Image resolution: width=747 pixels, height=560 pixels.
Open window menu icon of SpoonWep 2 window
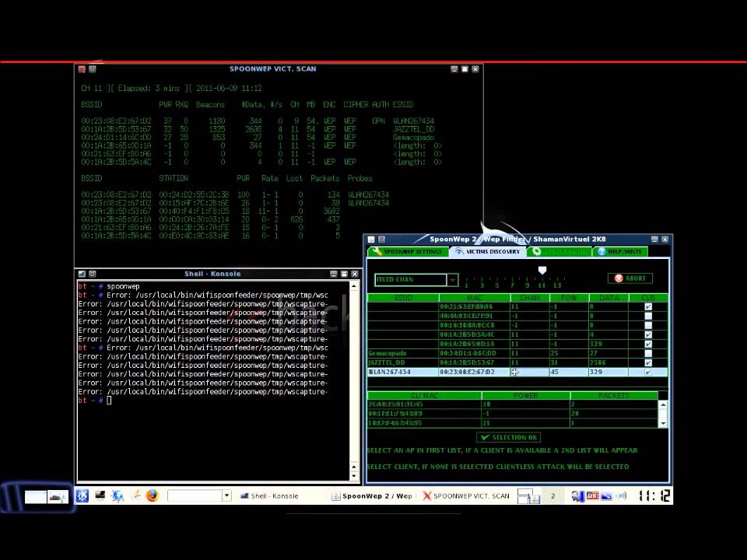coord(371,240)
